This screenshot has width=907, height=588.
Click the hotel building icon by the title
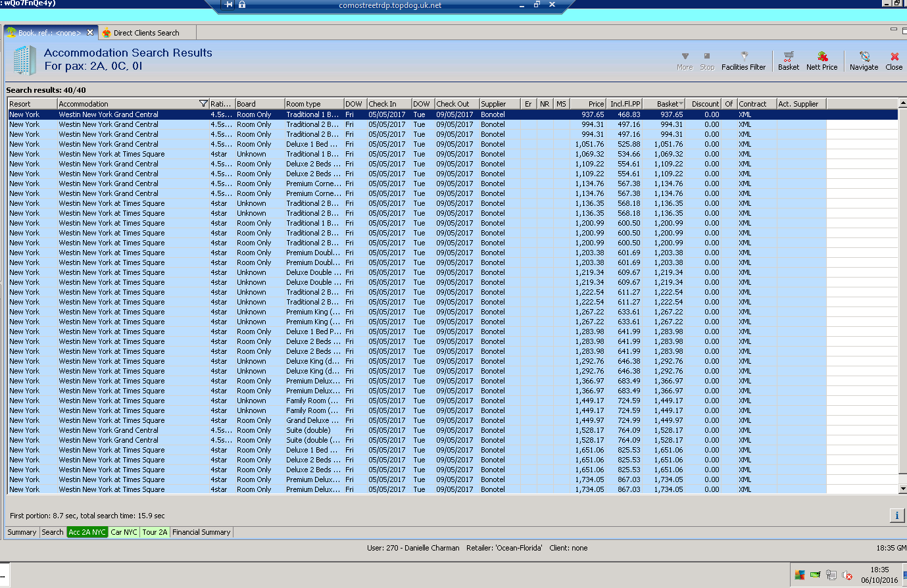click(24, 60)
